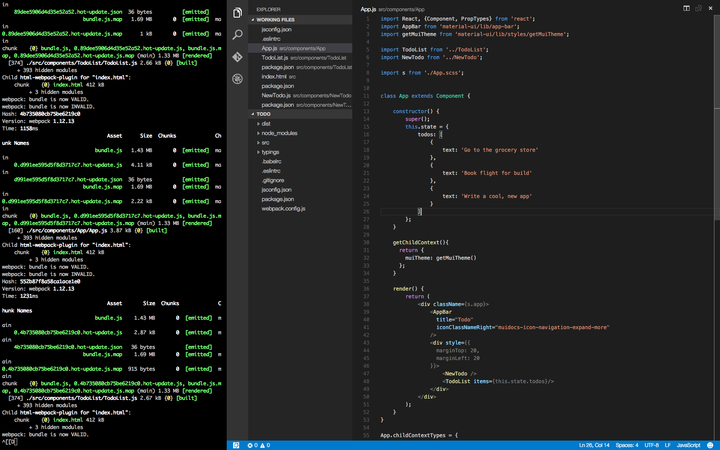This screenshot has width=720, height=450.
Task: Change the JavaScript language mode
Action: (x=688, y=445)
